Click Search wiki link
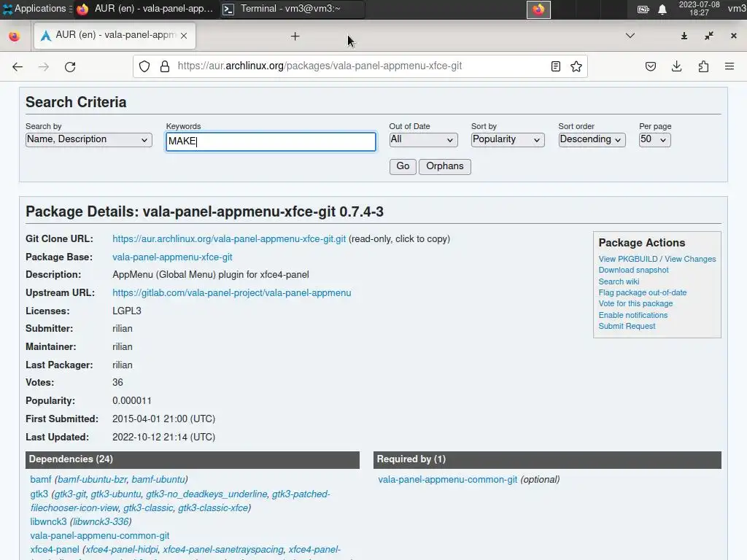 [x=619, y=281]
